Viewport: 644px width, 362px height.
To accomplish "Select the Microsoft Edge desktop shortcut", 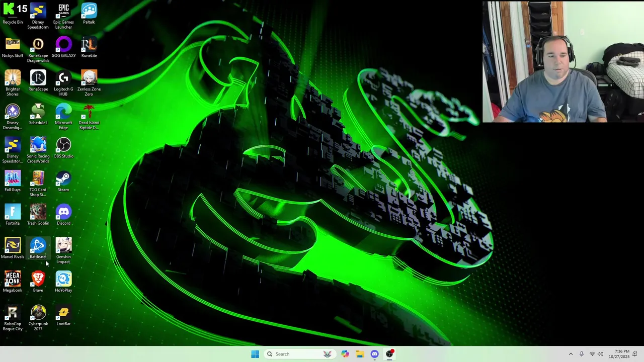I will pyautogui.click(x=63, y=117).
